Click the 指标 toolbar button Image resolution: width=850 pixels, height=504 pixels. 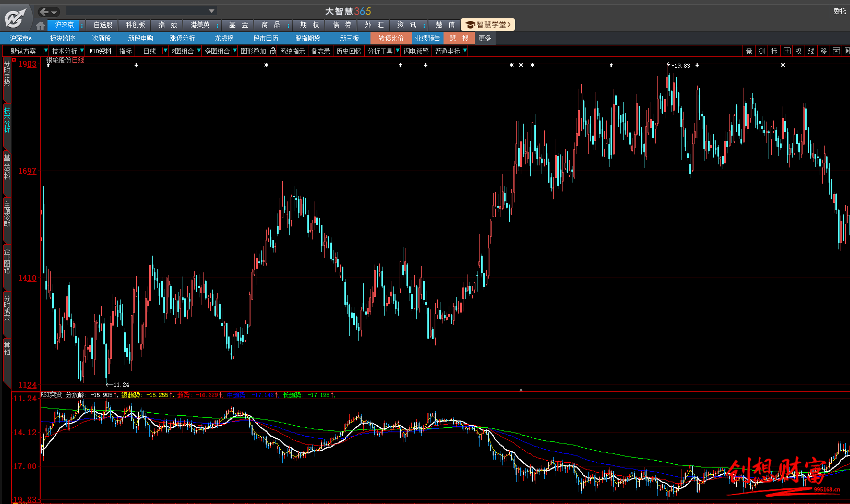coord(125,51)
